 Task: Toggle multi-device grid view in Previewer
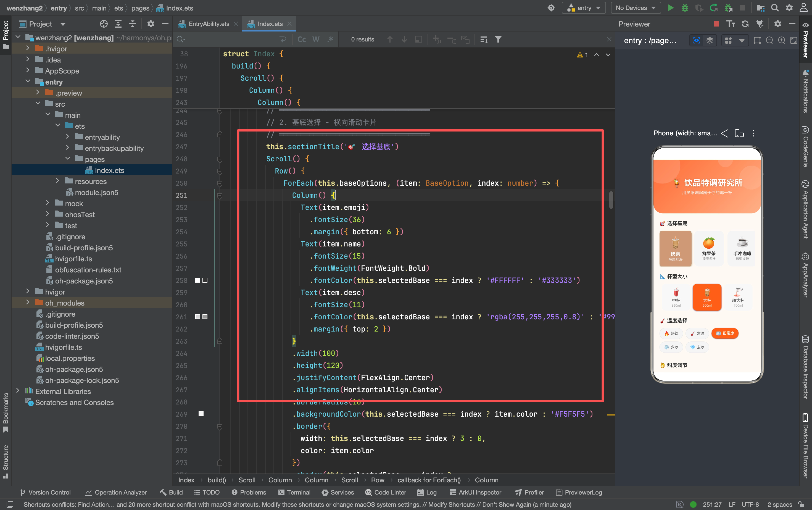coord(728,41)
